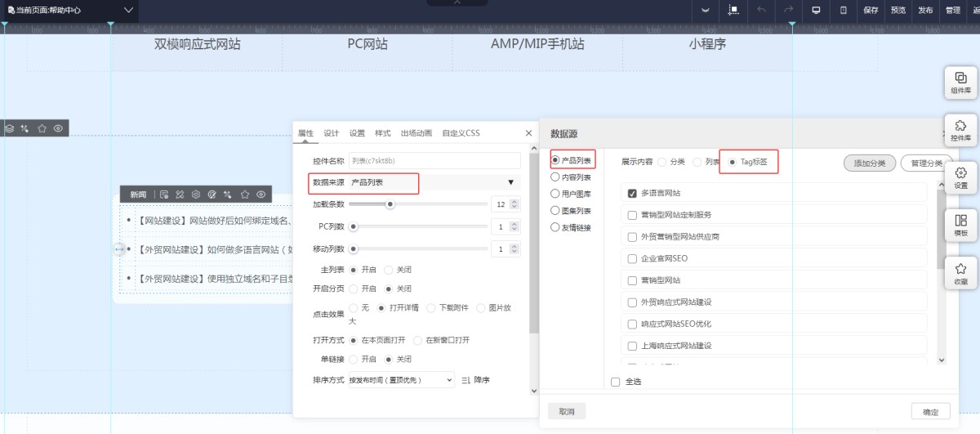
Task: Open the 排序方式 sort method dropdown
Action: (x=401, y=380)
